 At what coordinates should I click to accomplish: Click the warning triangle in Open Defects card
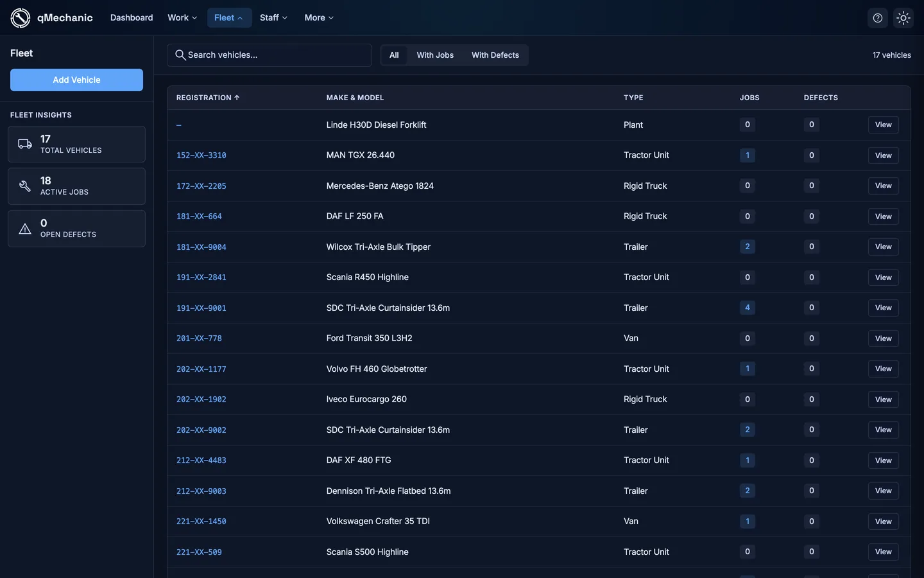[25, 229]
